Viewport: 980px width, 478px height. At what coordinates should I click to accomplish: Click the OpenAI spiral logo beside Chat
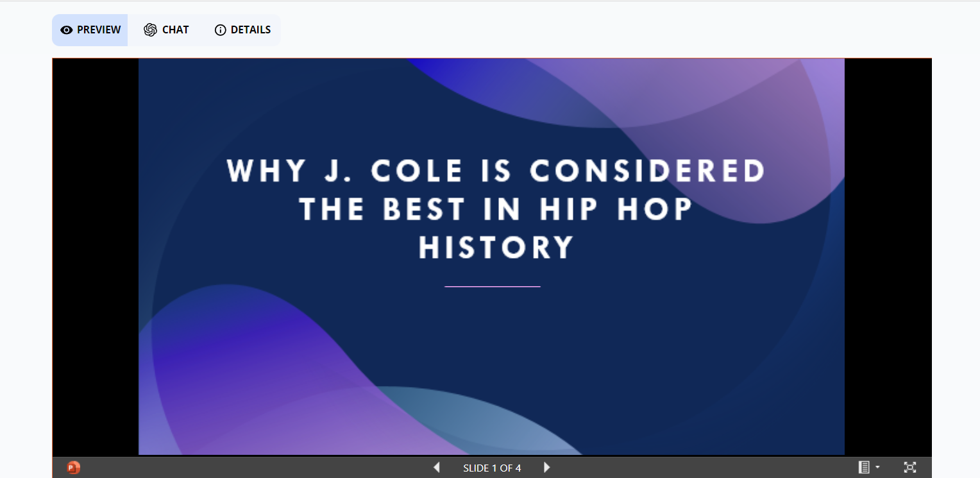tap(149, 30)
